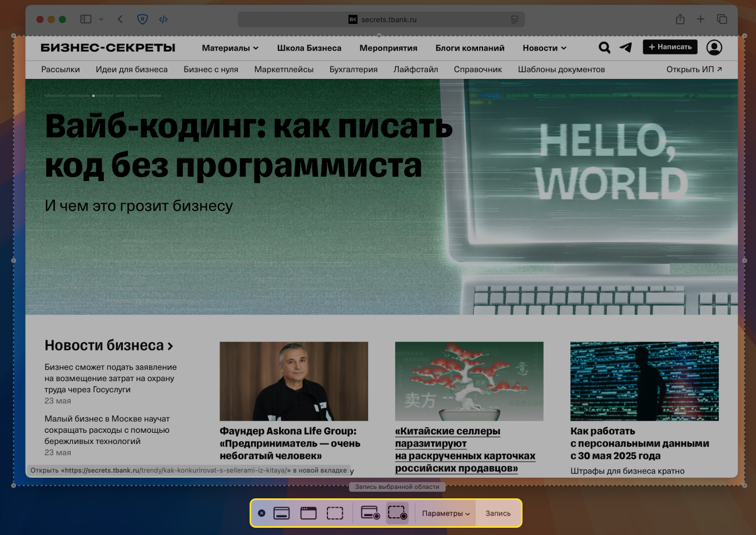Select the capture selected portion icon
The height and width of the screenshot is (535, 756).
coord(335,513)
